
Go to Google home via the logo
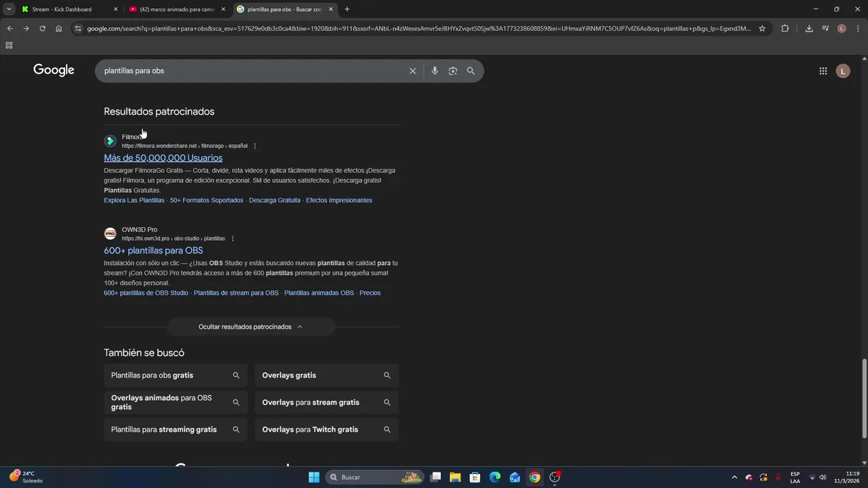point(54,70)
